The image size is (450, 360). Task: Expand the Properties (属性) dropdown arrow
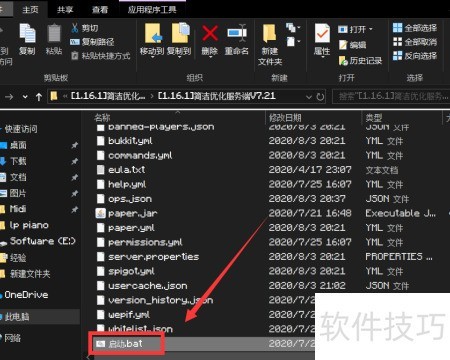pyautogui.click(x=322, y=58)
